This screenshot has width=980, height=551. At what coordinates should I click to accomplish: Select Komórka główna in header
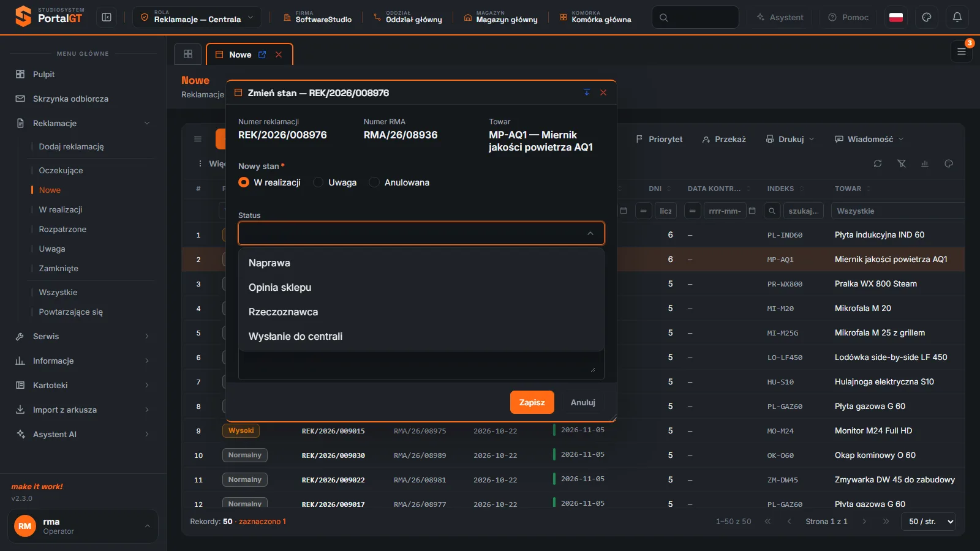[595, 17]
